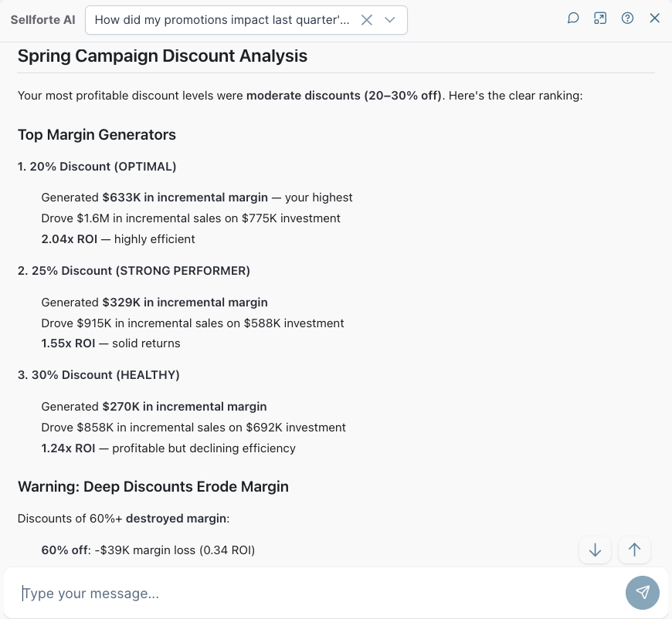
Task: Click 'Top Margin Generators' heading
Action: (x=97, y=135)
